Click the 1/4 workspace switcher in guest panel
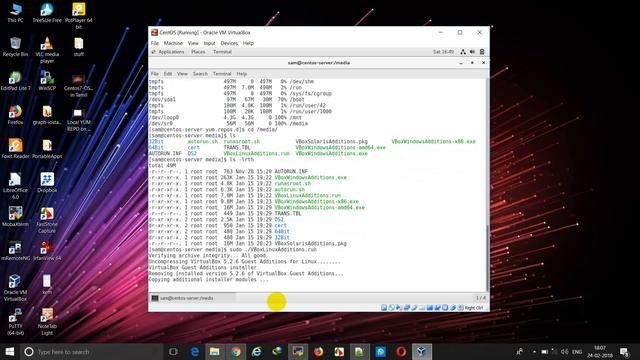Image resolution: width=640 pixels, height=360 pixels. (x=480, y=298)
